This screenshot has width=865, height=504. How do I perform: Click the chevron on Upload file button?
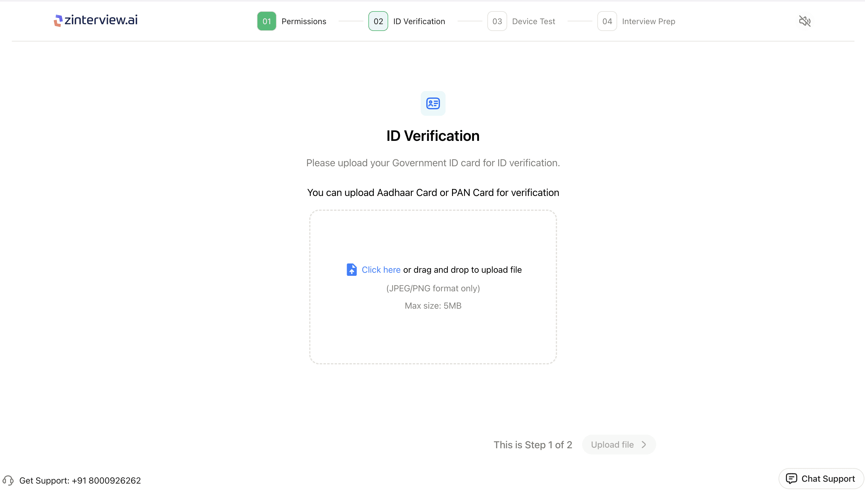pos(643,445)
